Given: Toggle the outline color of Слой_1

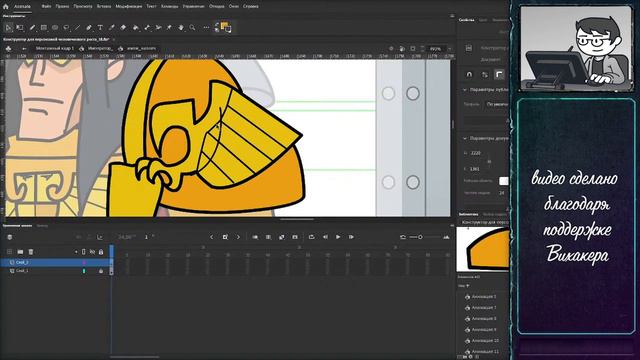Looking at the screenshot, I should pos(84,271).
